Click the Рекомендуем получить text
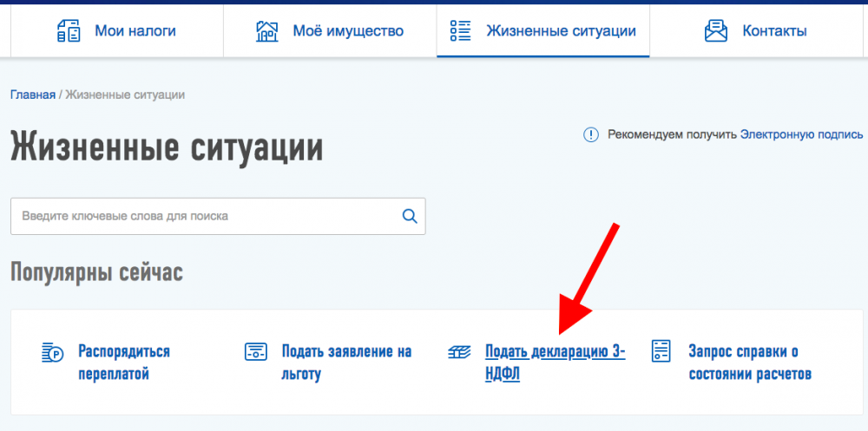This screenshot has width=868, height=431. click(x=673, y=134)
